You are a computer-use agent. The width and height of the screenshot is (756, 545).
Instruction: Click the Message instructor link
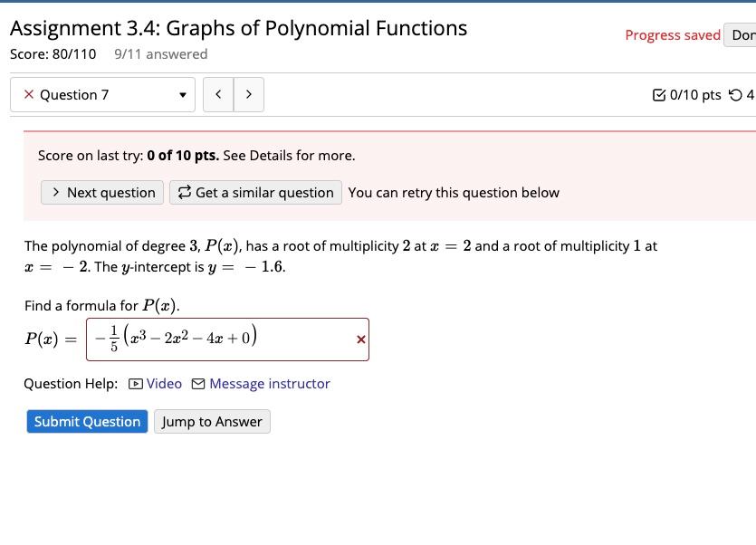click(269, 383)
